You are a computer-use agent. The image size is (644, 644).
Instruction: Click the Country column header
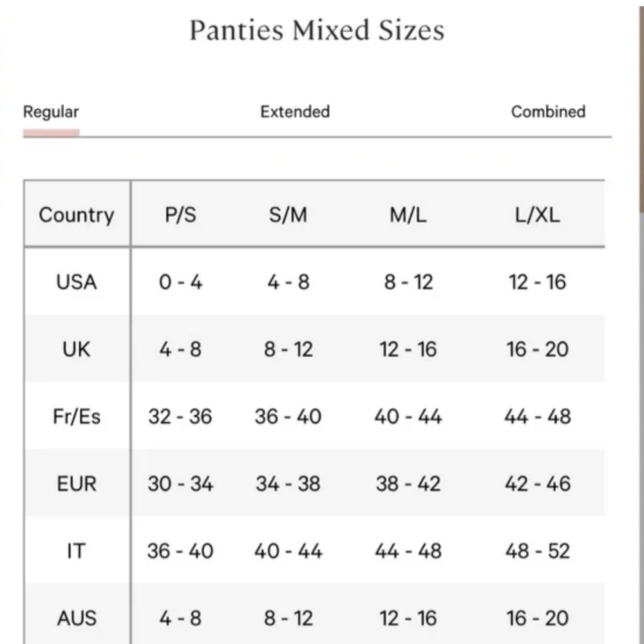click(x=76, y=214)
